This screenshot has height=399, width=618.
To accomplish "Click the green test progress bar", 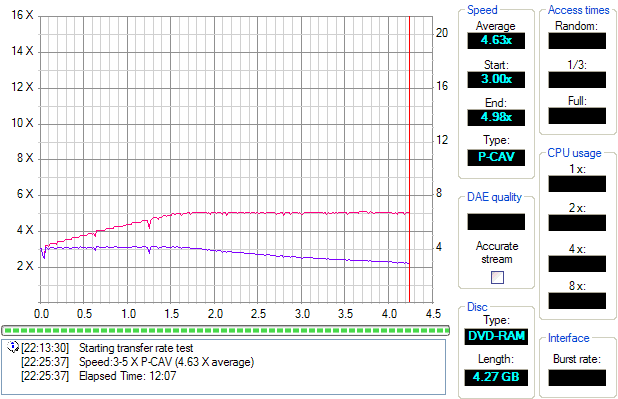I will 225,330.
